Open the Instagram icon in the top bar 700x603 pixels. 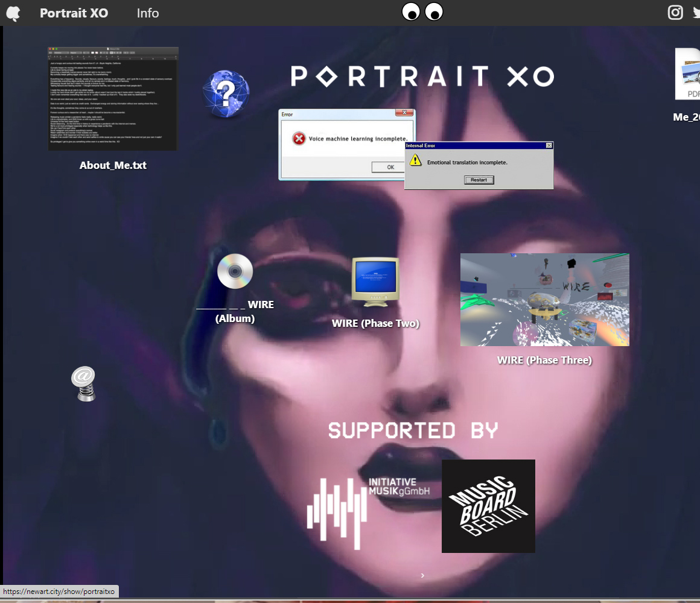[675, 13]
